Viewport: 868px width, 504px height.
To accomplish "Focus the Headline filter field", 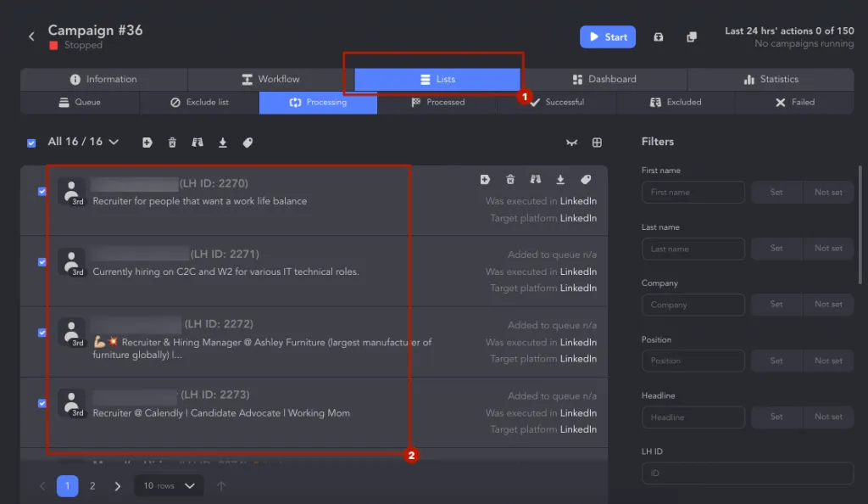I will (693, 417).
